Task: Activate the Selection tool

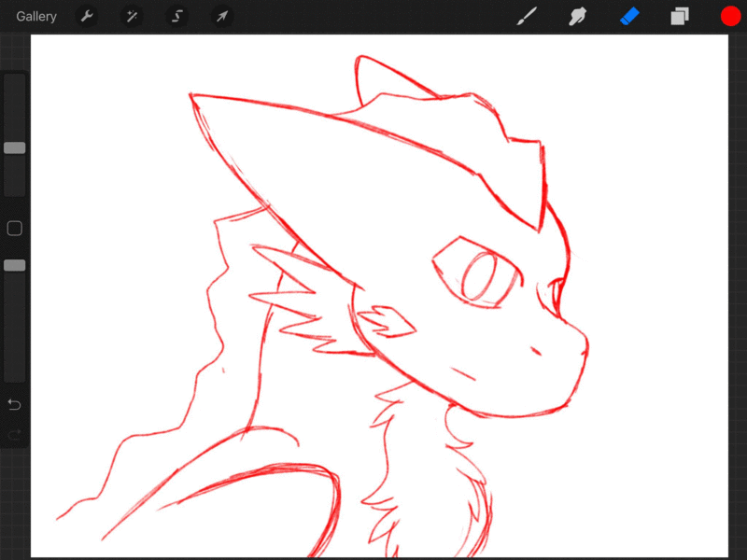Action: [176, 16]
